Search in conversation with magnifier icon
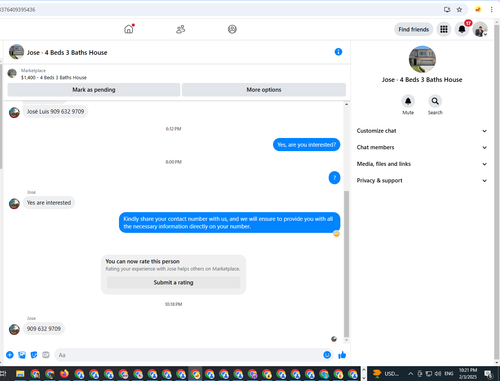This screenshot has height=381, width=500. tap(435, 101)
